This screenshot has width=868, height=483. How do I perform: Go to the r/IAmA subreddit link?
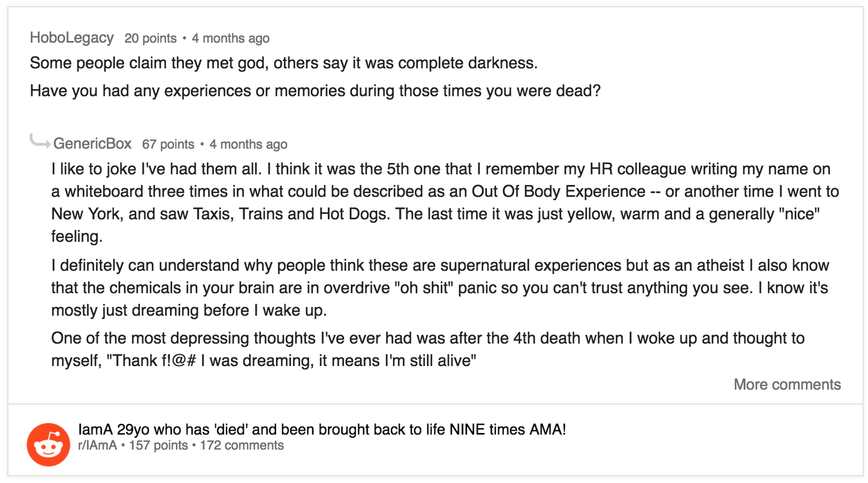point(97,446)
